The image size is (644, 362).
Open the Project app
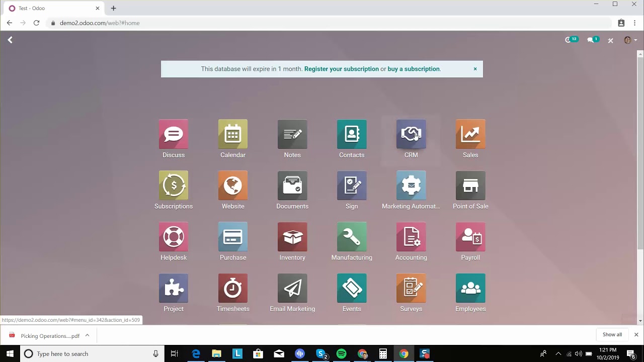[174, 288]
